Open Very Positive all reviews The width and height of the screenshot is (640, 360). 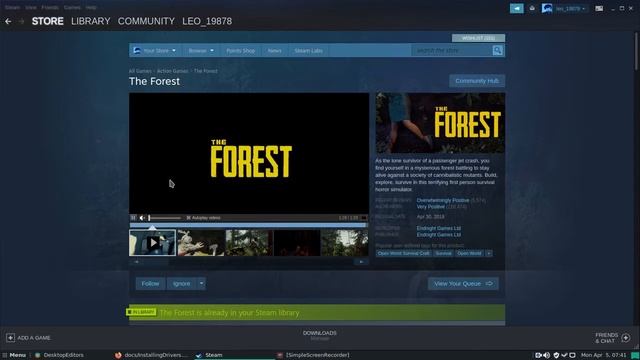click(x=431, y=207)
